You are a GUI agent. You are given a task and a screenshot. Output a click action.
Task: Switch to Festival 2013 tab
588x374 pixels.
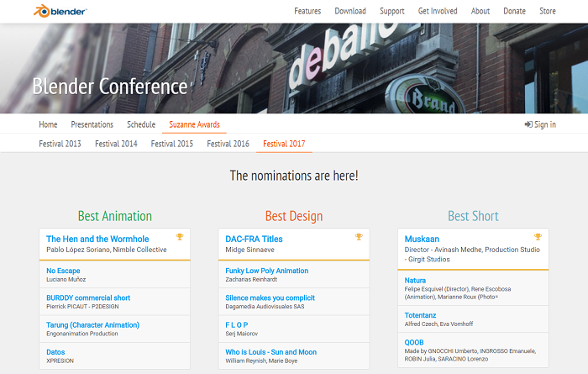click(60, 144)
